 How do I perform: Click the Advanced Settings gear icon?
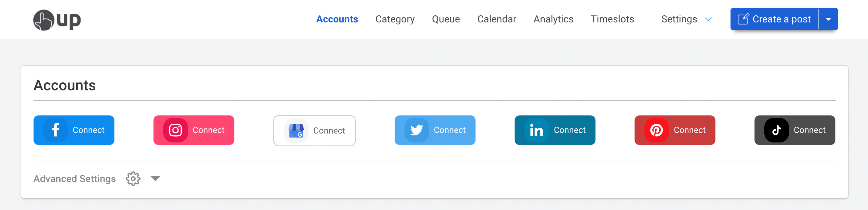tap(133, 179)
